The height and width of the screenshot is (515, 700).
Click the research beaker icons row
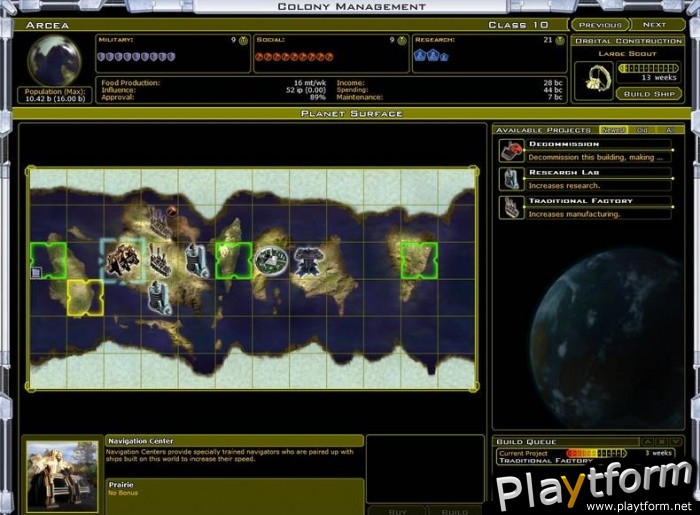(431, 55)
